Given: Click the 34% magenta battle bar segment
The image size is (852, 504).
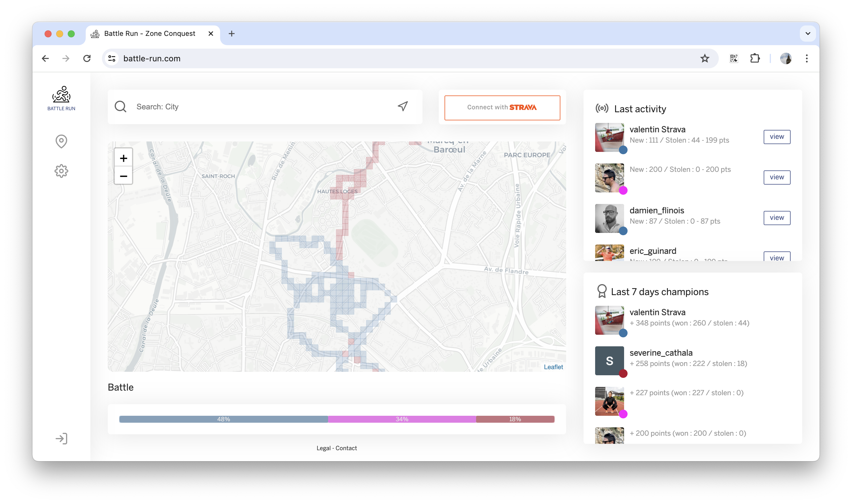Looking at the screenshot, I should point(402,419).
